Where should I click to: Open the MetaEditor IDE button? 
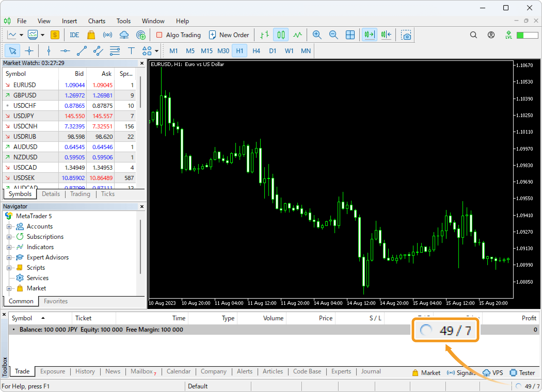point(74,35)
